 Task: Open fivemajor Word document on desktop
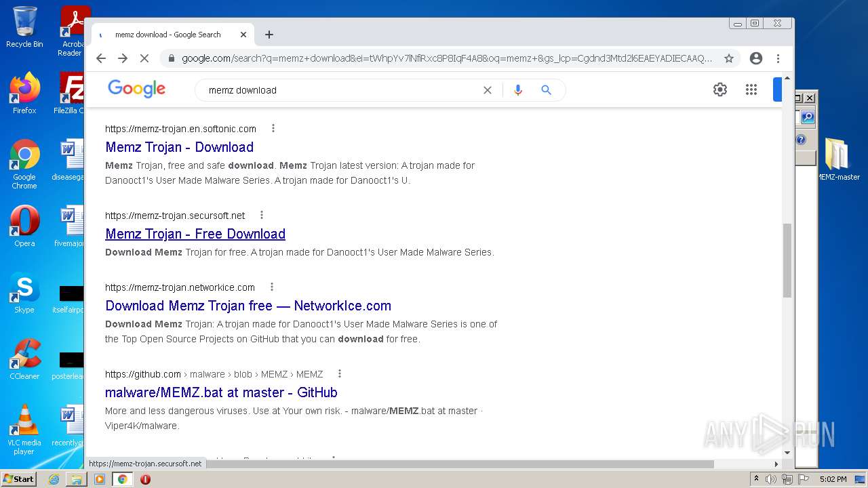point(69,226)
